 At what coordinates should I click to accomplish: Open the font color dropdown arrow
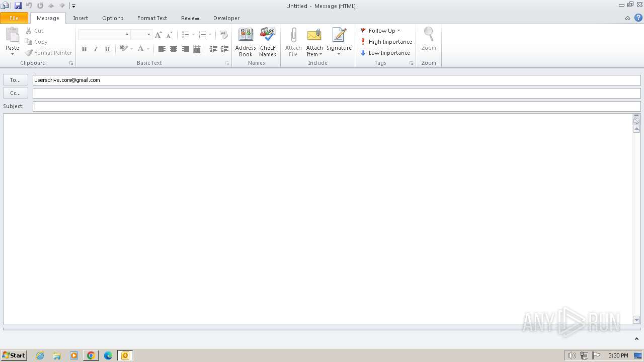(148, 49)
